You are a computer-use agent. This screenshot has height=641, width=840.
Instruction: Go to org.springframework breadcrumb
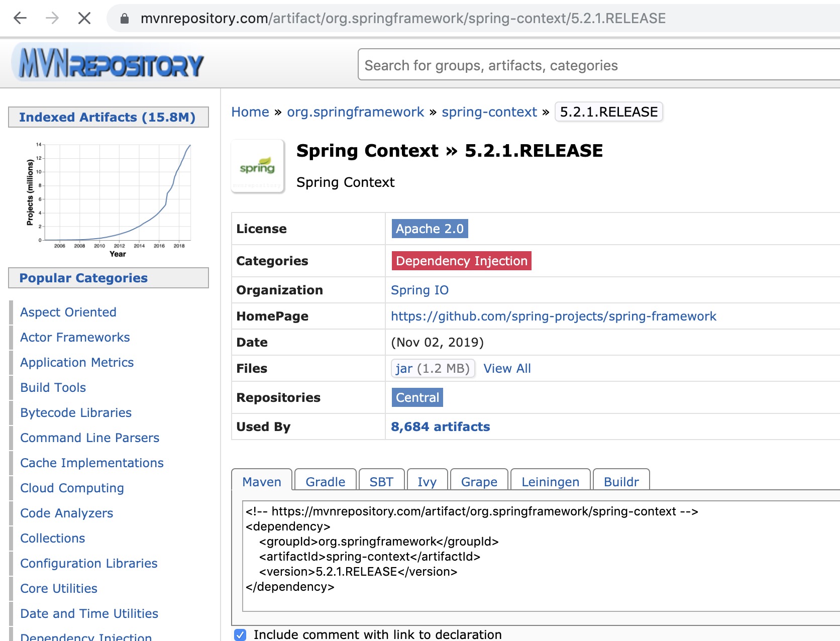[x=355, y=112]
